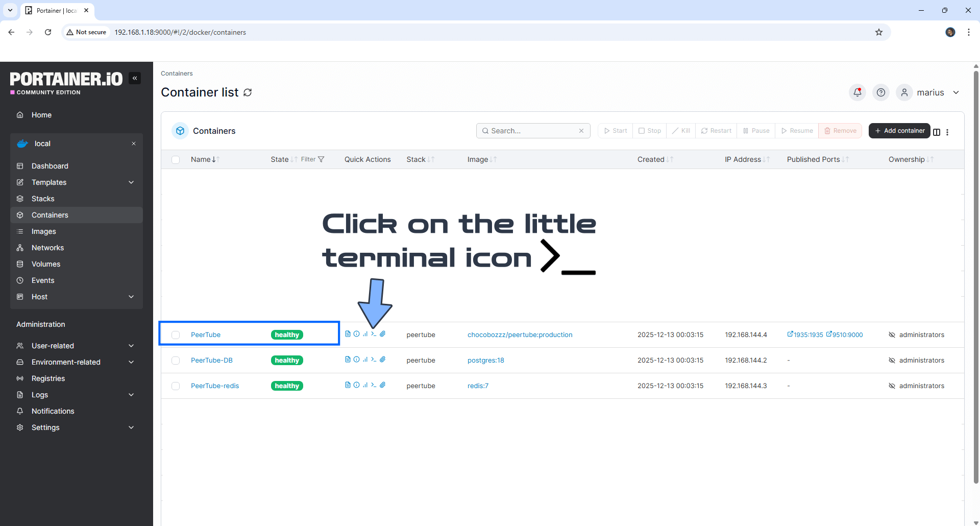
Task: Open logs icon for PeerTube-DB container
Action: [348, 360]
